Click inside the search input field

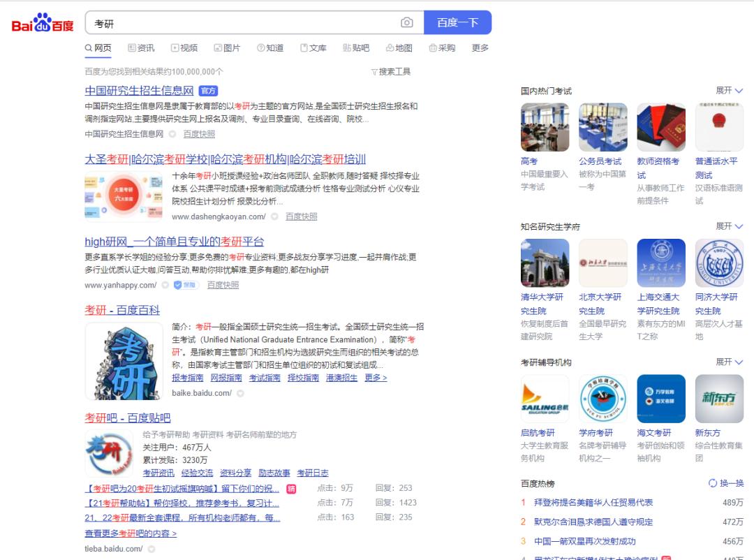244,22
